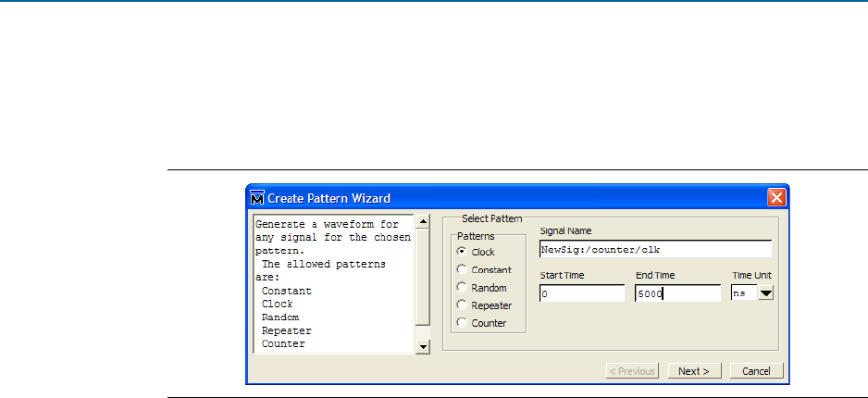
Task: Click 'Counter' in the help description list
Action: (283, 343)
